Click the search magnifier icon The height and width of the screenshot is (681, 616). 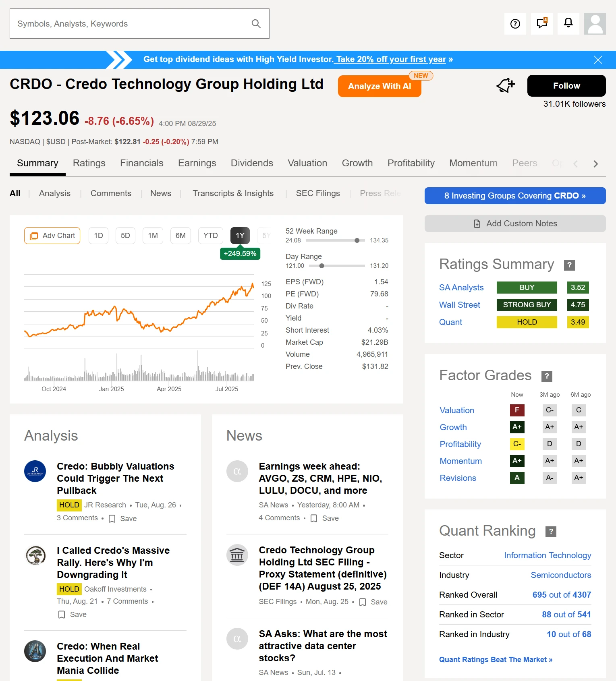click(x=256, y=24)
